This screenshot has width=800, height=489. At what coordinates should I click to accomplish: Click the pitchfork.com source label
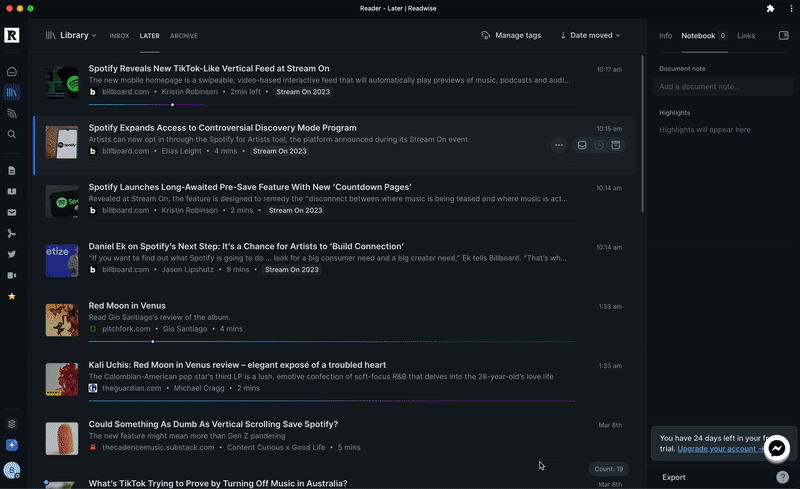pyautogui.click(x=126, y=329)
